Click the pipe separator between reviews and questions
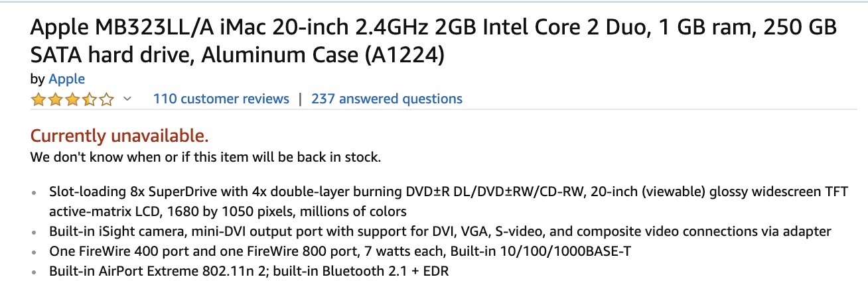This screenshot has height=281, width=868. click(301, 99)
